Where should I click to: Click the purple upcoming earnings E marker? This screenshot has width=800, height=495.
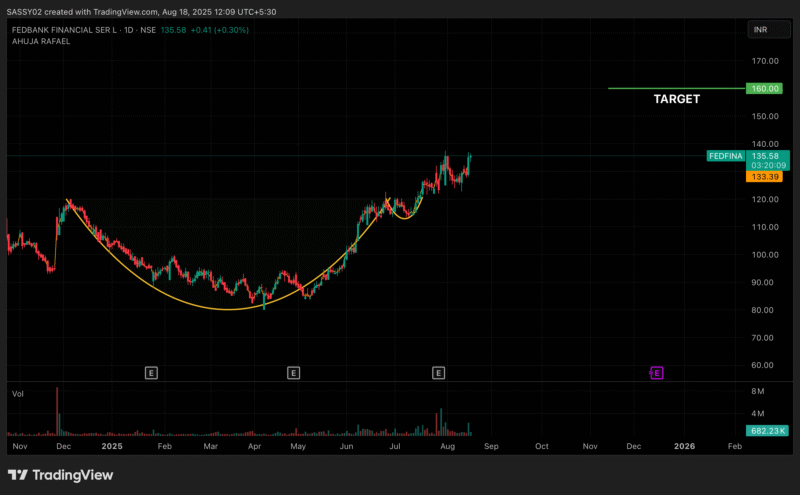point(657,372)
